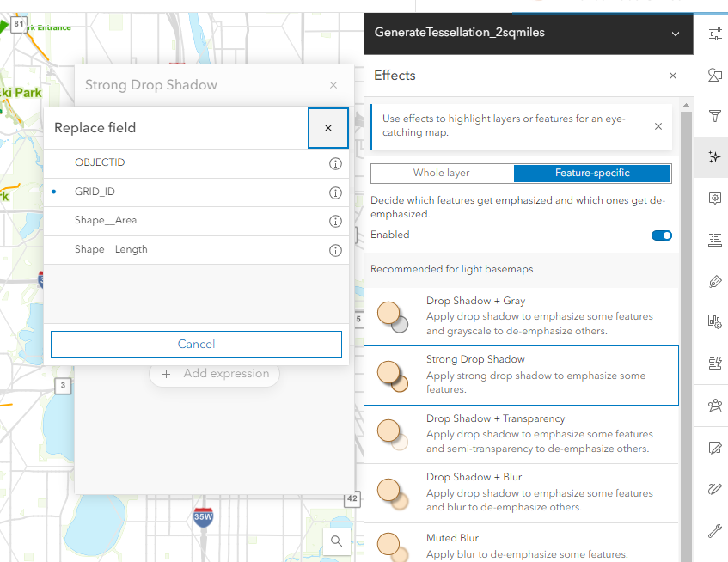Disable the Enabled effects toggle
The height and width of the screenshot is (562, 728).
[x=661, y=235]
